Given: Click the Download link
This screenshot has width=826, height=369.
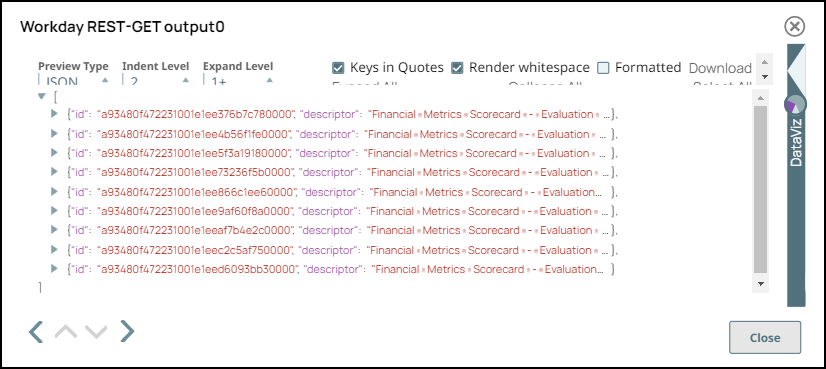Looking at the screenshot, I should click(720, 68).
